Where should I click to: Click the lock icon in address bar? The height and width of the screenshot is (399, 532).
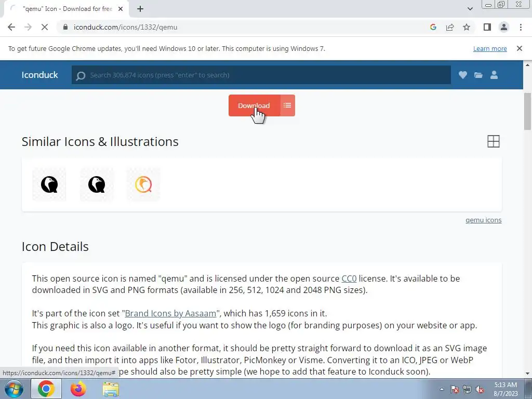(x=65, y=27)
